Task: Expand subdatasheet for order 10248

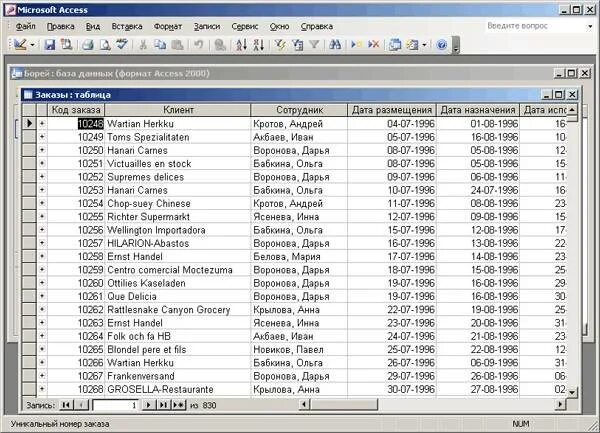Action: tap(42, 124)
